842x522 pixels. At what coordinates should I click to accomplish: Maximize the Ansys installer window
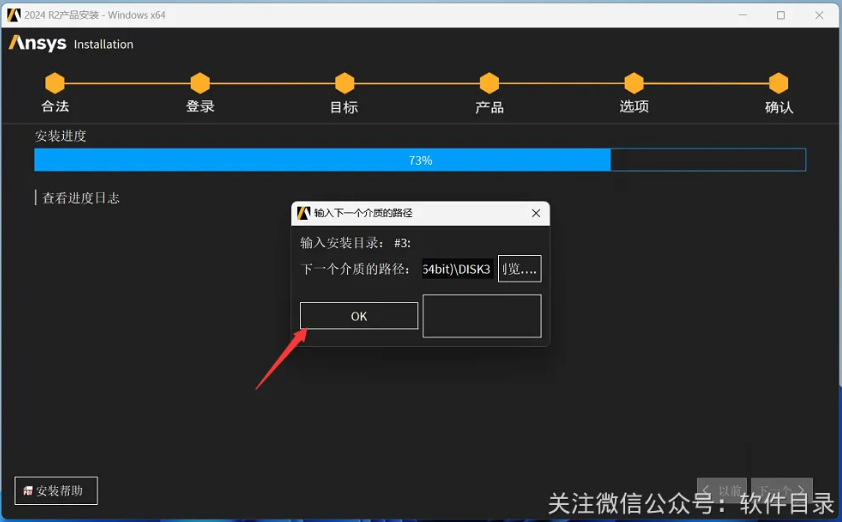point(780,15)
